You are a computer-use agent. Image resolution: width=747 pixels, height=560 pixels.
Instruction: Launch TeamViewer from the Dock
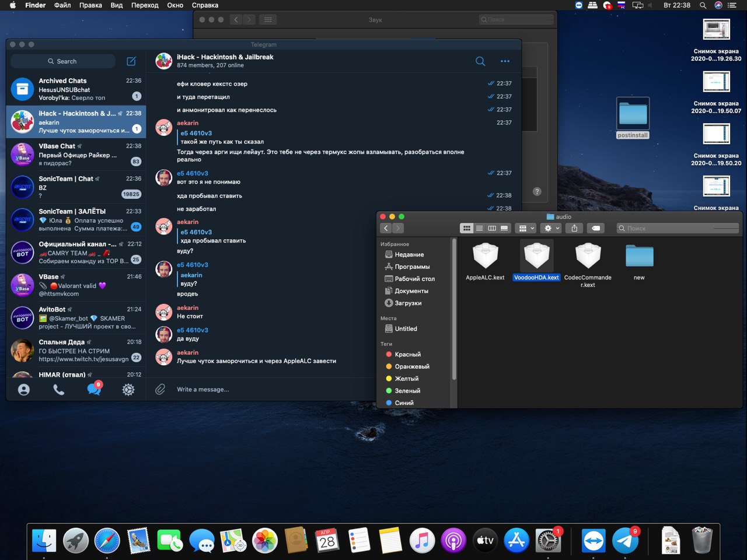594,541
